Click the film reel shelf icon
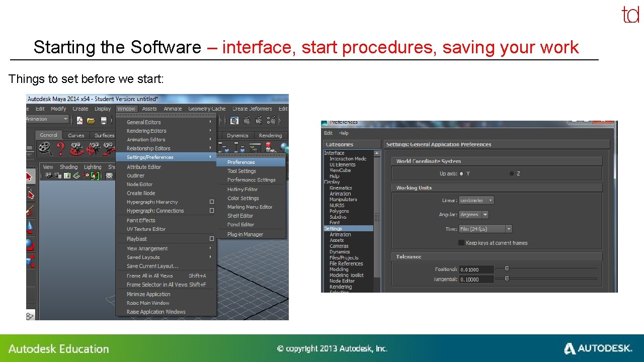644x362 pixels. [45, 148]
